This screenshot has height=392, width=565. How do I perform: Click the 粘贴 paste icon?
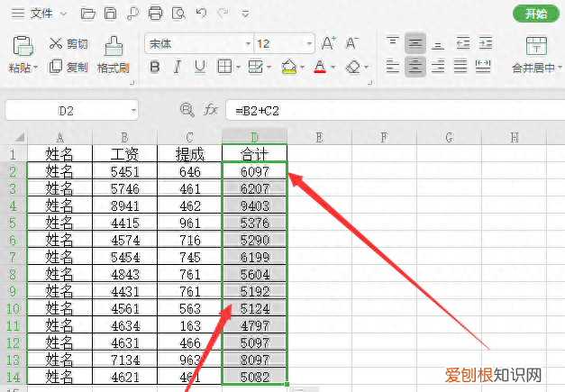tap(23, 46)
